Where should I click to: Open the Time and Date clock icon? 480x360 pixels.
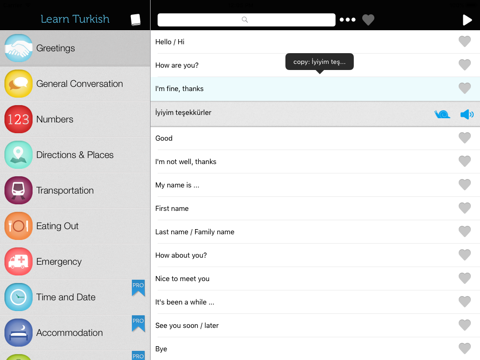point(18,297)
